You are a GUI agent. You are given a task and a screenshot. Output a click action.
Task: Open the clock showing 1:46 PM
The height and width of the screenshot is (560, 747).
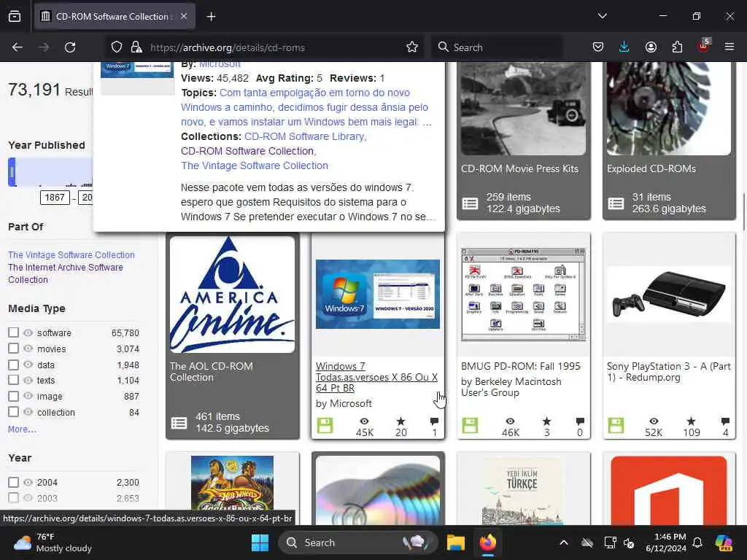(666, 542)
